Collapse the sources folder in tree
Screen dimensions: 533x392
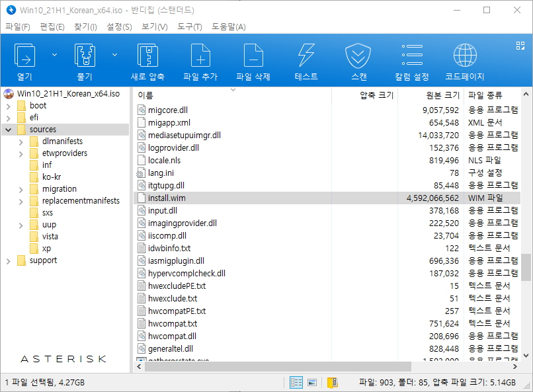point(9,130)
